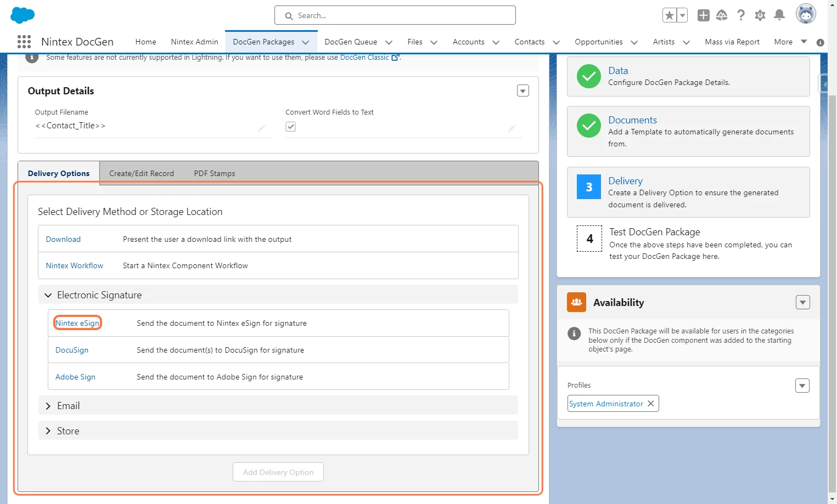
Task: Click the Global Actions plus icon
Action: pos(704,15)
